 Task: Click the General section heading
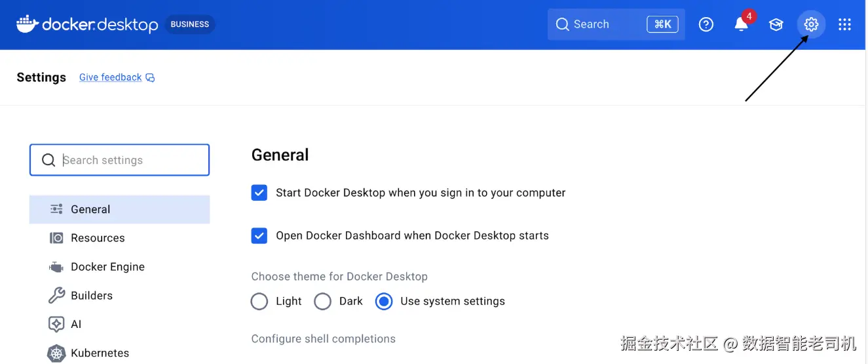pyautogui.click(x=280, y=155)
